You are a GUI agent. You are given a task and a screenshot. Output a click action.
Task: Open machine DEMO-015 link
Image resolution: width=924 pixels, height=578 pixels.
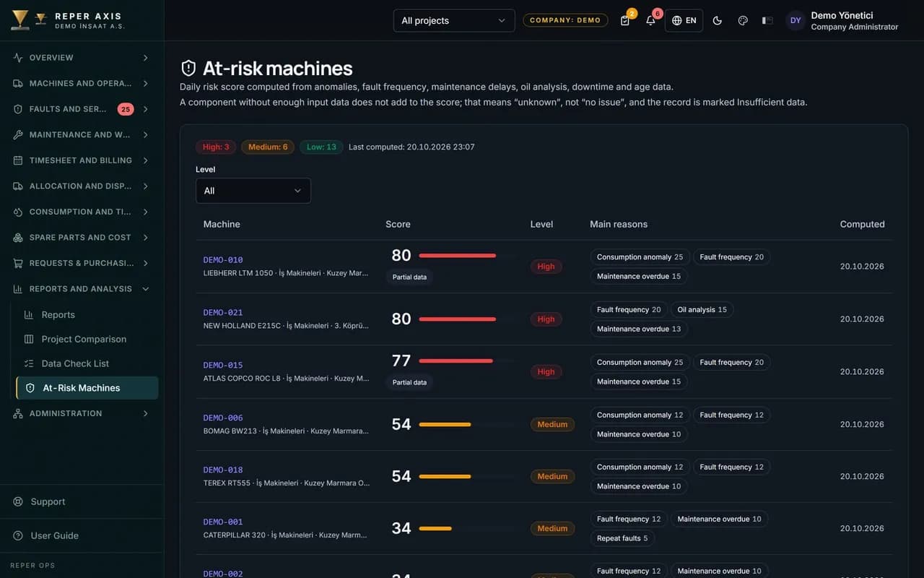[223, 366]
